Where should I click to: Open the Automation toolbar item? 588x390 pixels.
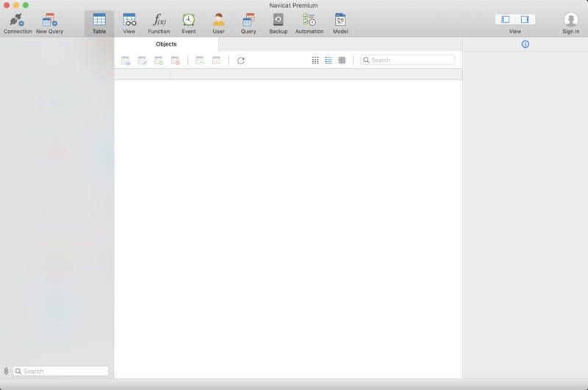tap(309, 24)
